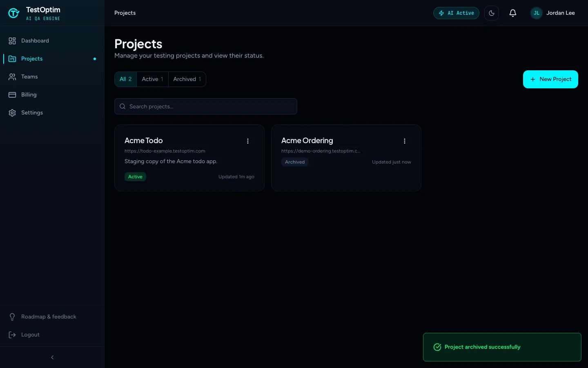Select the All projects tab
The height and width of the screenshot is (368, 588).
[x=126, y=79]
